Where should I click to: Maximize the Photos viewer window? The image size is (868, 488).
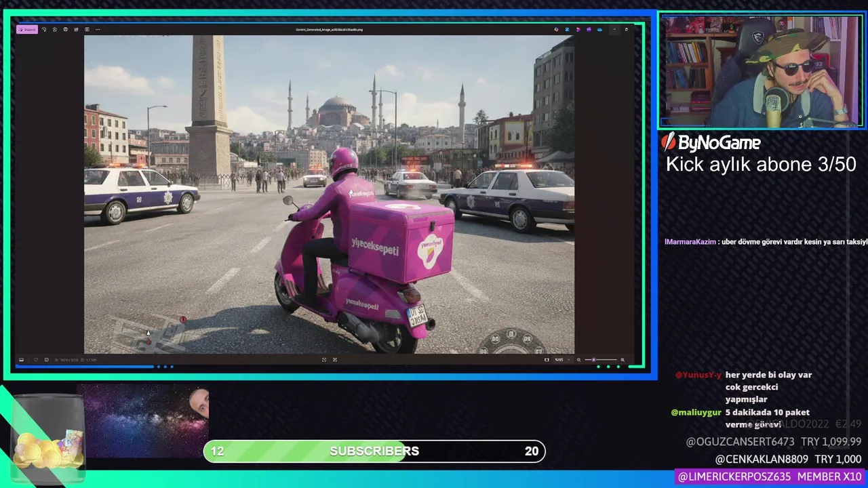coord(626,29)
